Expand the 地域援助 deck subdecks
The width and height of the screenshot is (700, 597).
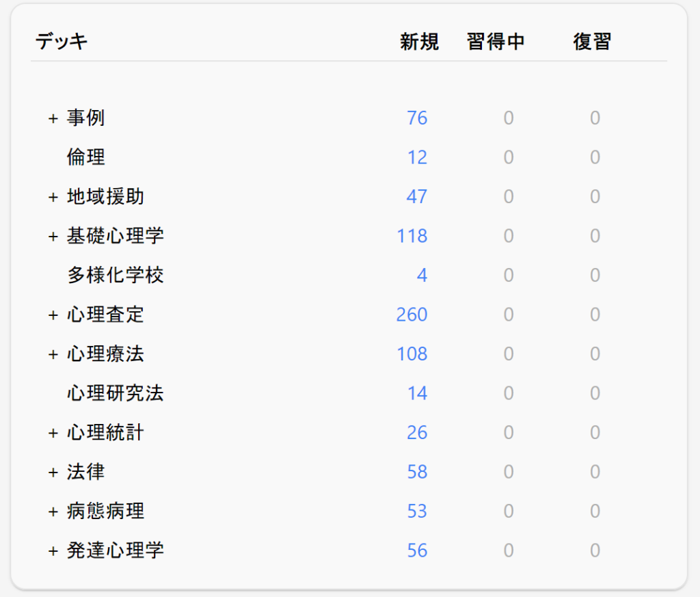click(53, 198)
